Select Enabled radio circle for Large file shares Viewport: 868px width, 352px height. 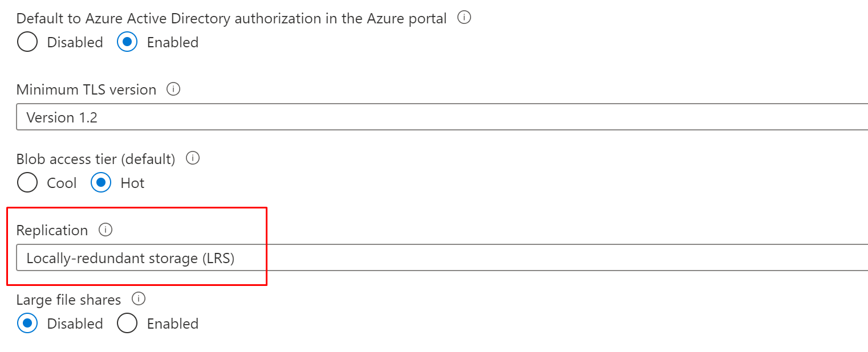[x=127, y=324]
